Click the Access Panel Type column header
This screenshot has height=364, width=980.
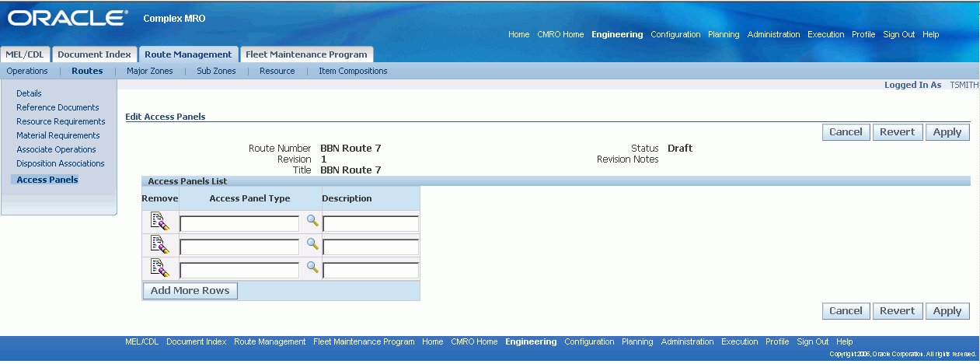(x=249, y=198)
